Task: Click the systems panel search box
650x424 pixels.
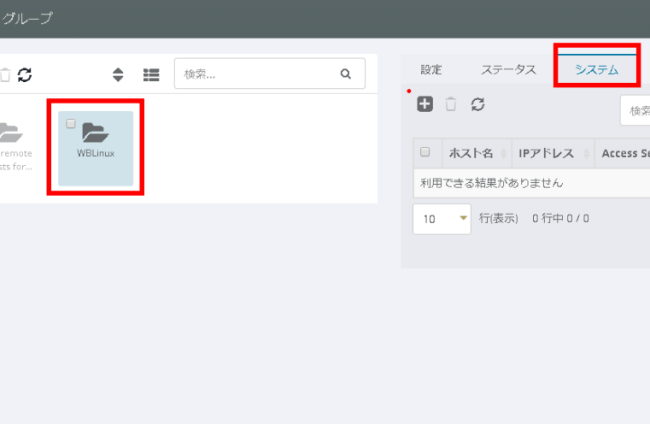Action: click(636, 110)
